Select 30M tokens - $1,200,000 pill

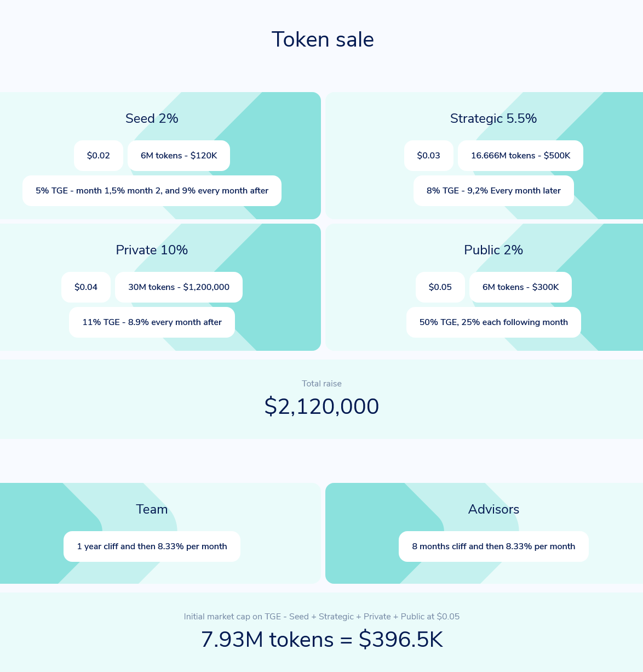pyautogui.click(x=179, y=287)
